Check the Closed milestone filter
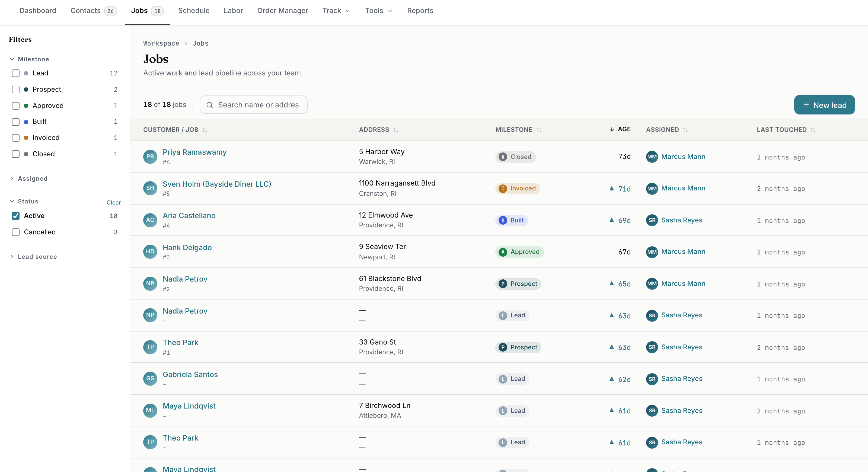 [x=16, y=154]
